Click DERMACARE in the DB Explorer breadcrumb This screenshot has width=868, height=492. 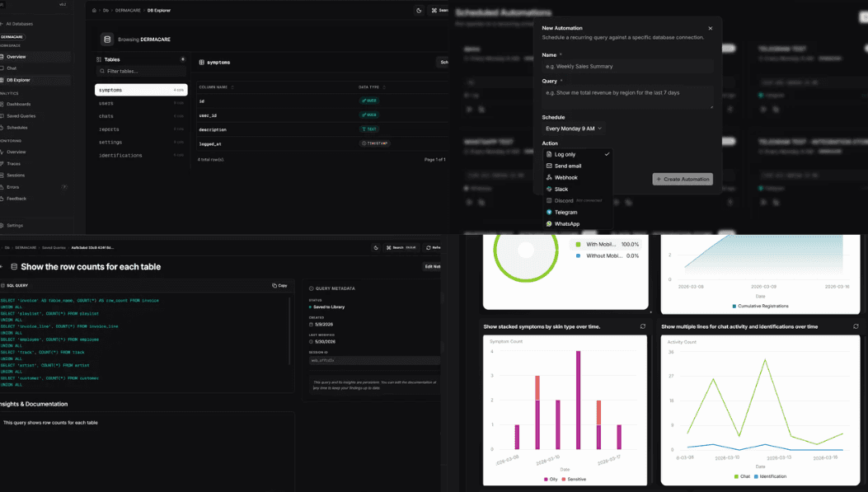point(128,11)
